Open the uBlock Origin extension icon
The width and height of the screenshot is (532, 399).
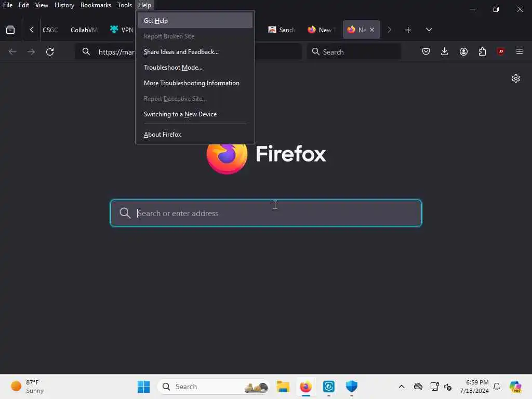pos(500,51)
